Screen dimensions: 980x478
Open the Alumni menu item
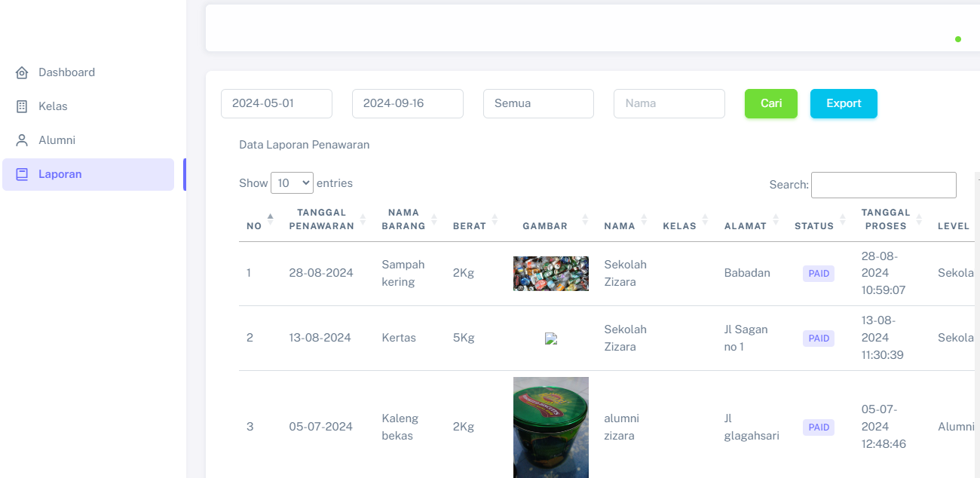coord(57,140)
